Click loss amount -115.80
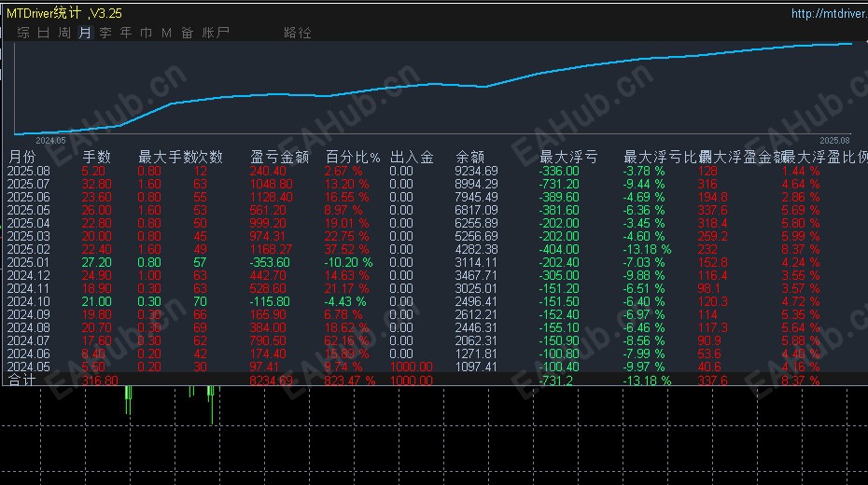 pos(270,302)
